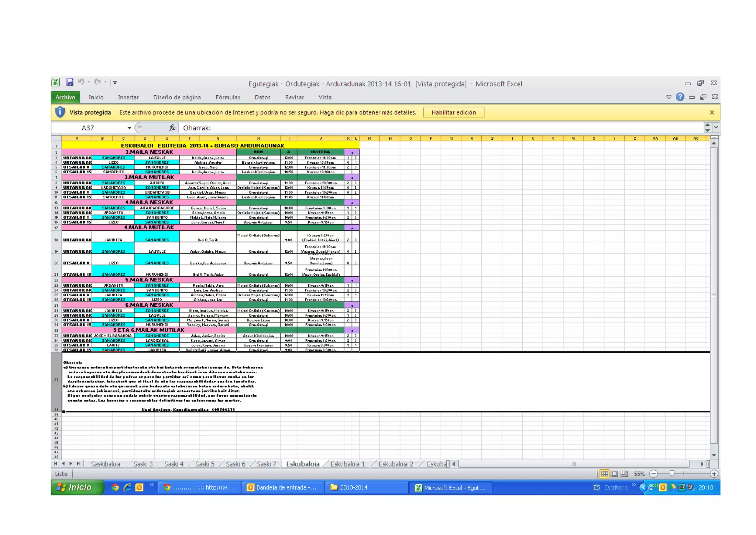
Task: Open Chrome from quick launch
Action: [x=115, y=488]
